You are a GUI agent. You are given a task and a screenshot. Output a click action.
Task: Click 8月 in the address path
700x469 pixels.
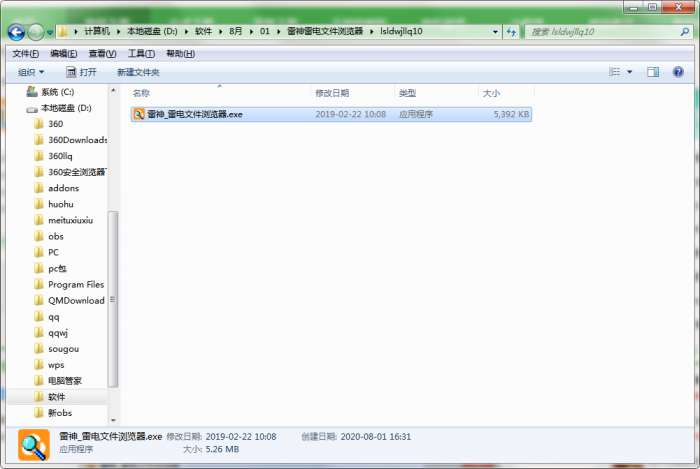tap(236, 31)
